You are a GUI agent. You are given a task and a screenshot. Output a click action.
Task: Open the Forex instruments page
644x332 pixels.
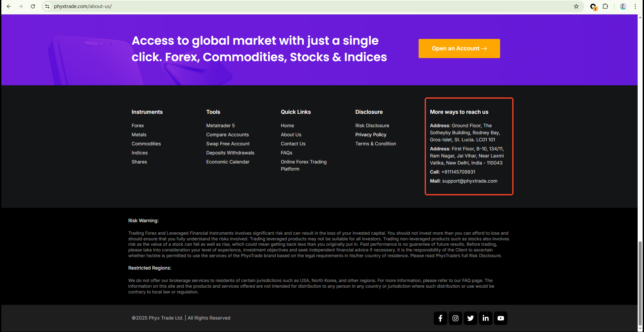138,126
